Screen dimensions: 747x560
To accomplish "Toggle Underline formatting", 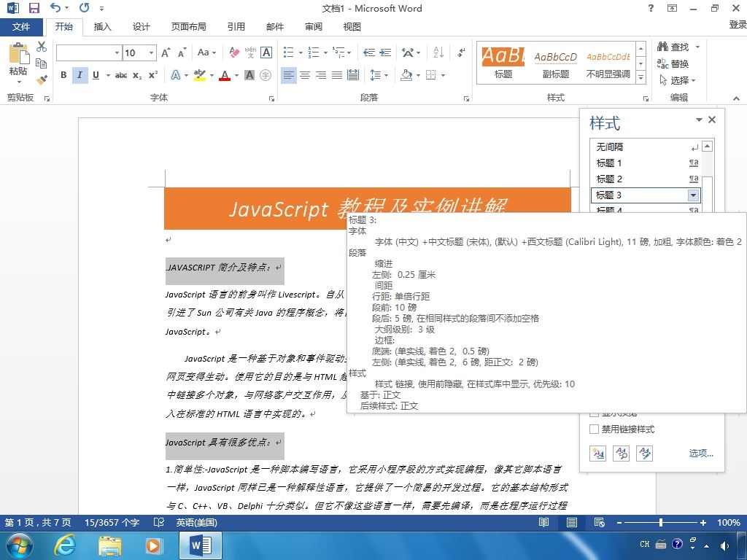I will click(x=96, y=75).
